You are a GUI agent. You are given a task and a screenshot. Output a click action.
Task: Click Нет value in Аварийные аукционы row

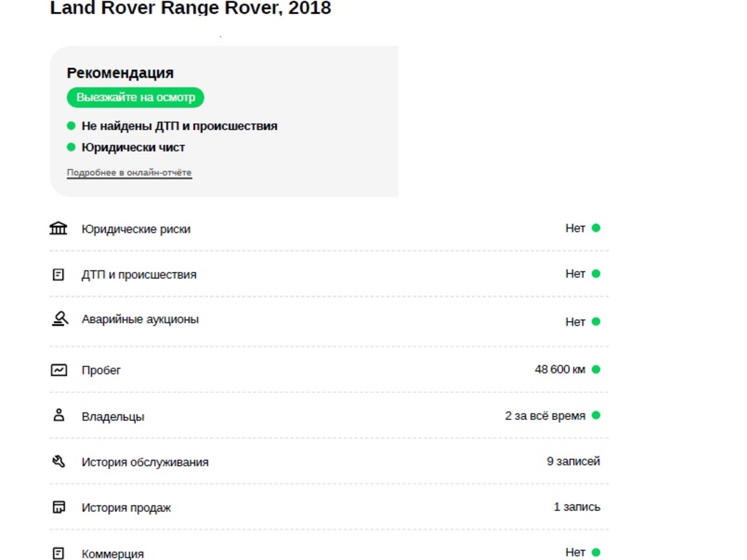(575, 322)
